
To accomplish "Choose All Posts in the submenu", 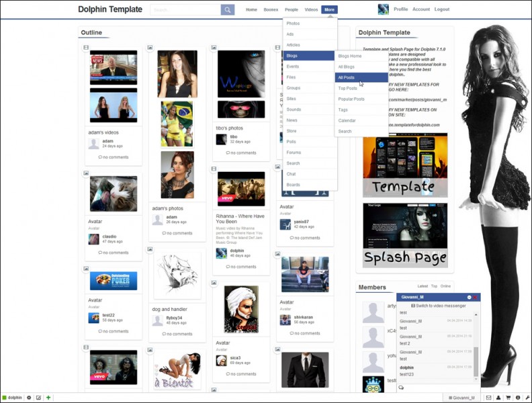I will click(361, 78).
